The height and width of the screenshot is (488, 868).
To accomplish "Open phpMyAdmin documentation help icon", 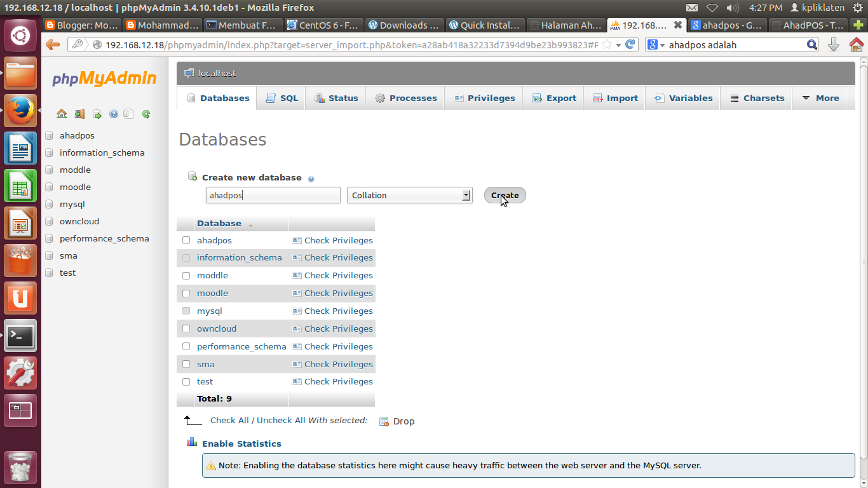I will point(114,114).
